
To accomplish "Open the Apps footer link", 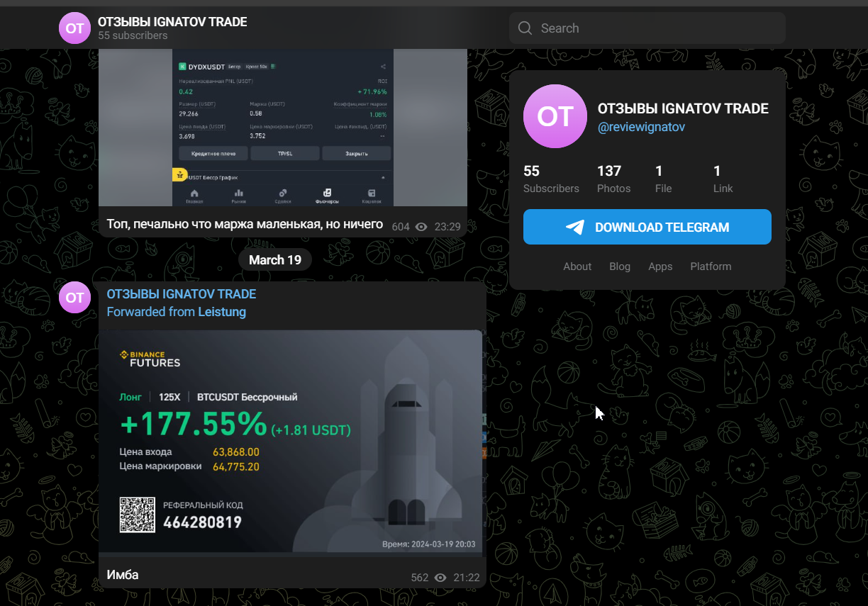I will pos(660,266).
